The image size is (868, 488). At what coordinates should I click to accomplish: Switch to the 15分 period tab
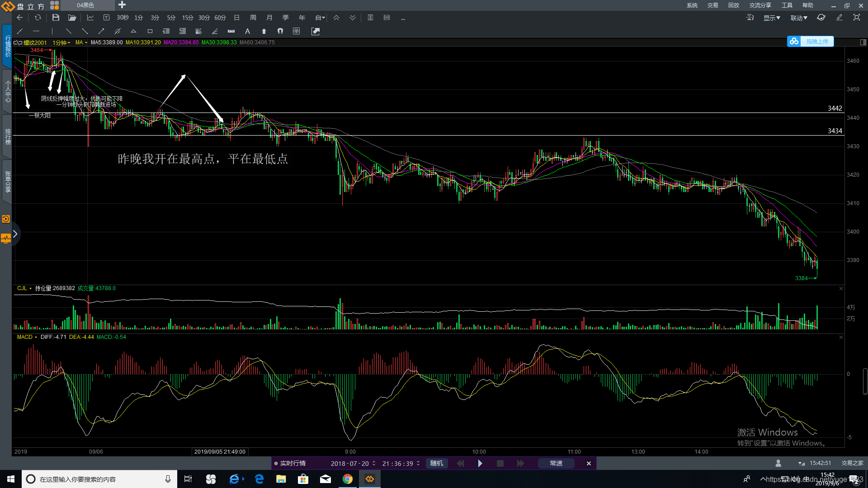(x=188, y=18)
